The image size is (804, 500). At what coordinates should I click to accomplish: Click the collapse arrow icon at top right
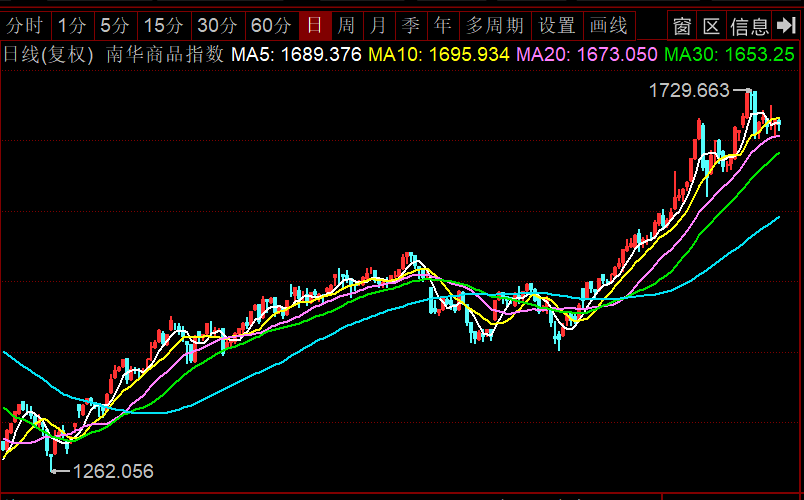pos(786,26)
